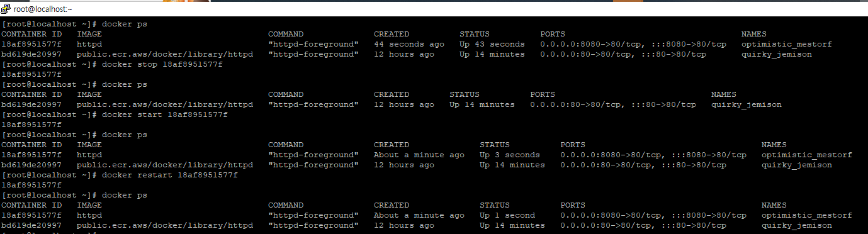Click the 18af8951577f output line below docker stop

31,74
